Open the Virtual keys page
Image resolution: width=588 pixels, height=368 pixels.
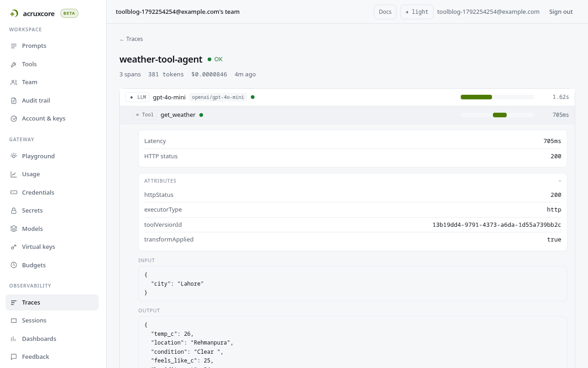[x=52, y=247]
